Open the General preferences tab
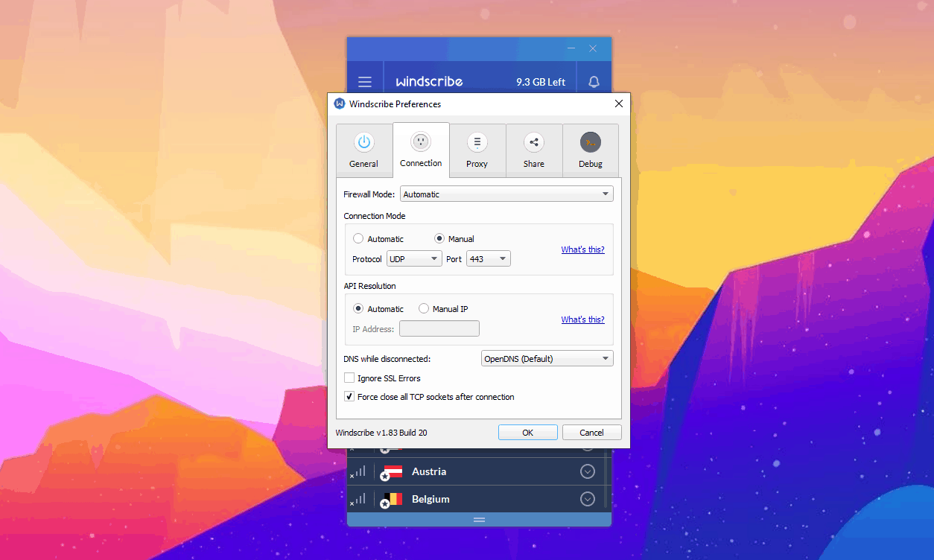Screen dimensions: 934x560 coord(363,150)
